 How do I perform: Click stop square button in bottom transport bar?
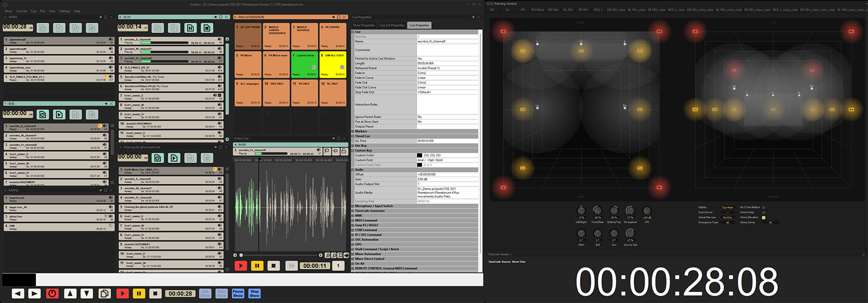(155, 293)
